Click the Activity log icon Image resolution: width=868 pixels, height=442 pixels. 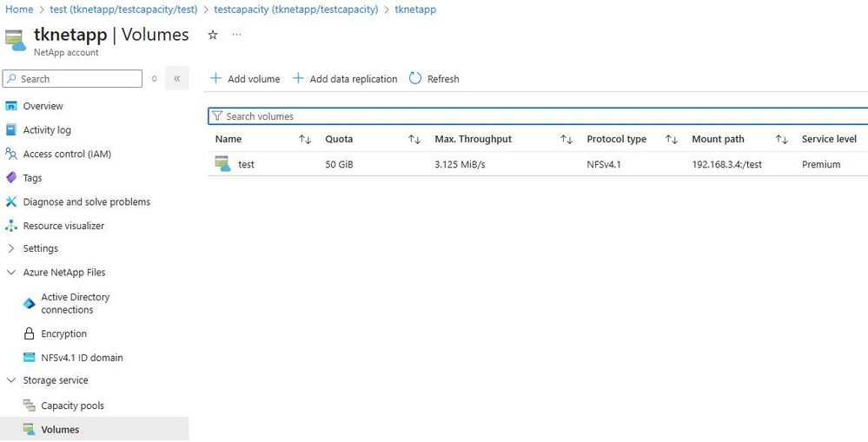11,129
